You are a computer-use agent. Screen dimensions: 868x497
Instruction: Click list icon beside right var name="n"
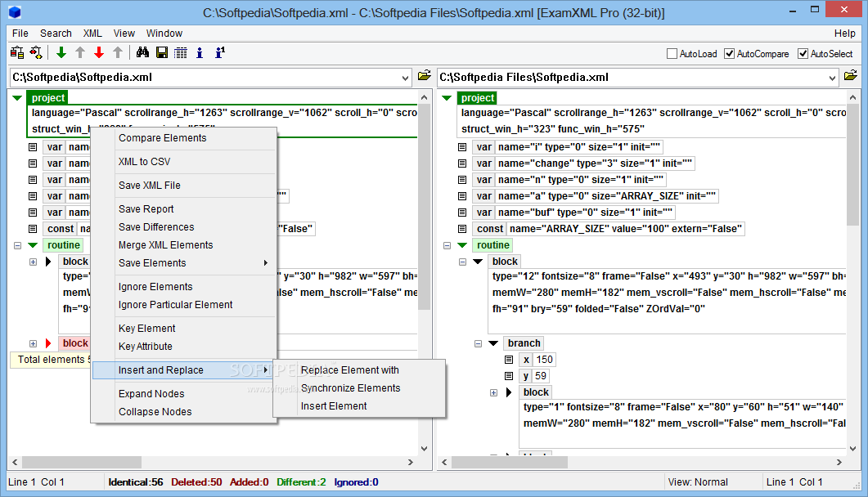[462, 180]
